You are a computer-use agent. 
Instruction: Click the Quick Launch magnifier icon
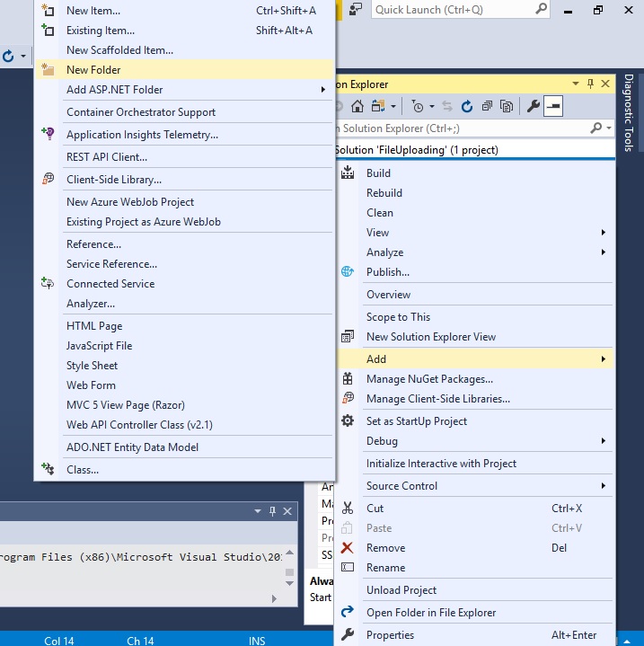tap(542, 9)
